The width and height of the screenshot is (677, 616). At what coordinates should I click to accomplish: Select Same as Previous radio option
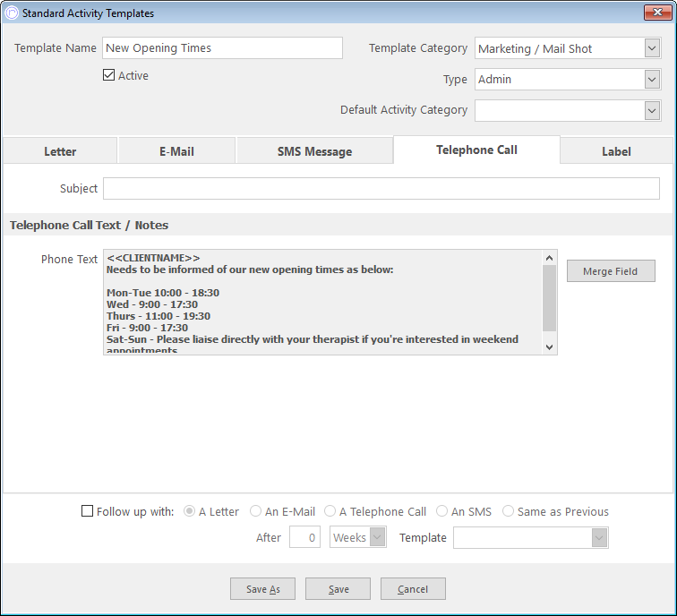point(508,511)
